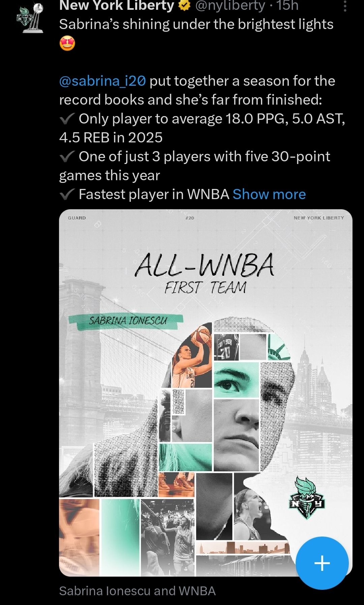Image resolution: width=364 pixels, height=605 pixels.
Task: Tap tweet text about 18.0 PPG
Action: [202, 128]
